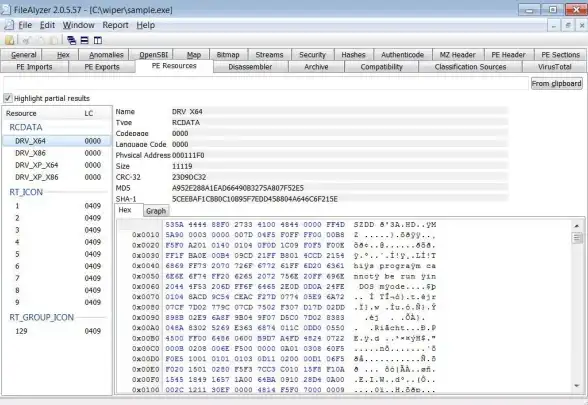Viewport: 588px width, 405px height.
Task: Click the RT_GROUP_ICON group header
Action: point(41,317)
